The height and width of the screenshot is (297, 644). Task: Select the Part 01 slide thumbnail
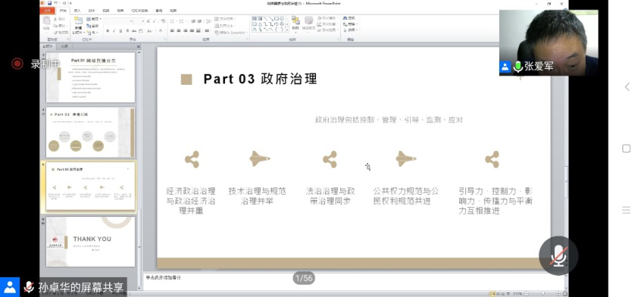[x=90, y=77]
